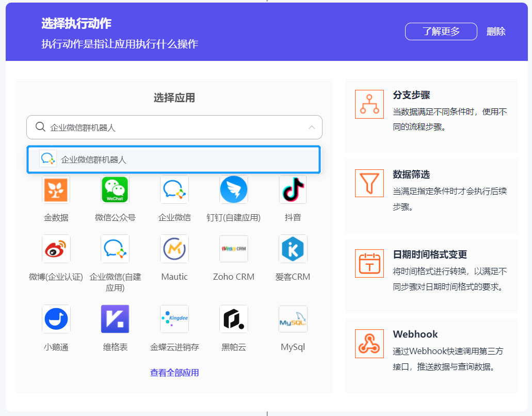
Task: Click the Webhook heading
Action: pos(415,334)
